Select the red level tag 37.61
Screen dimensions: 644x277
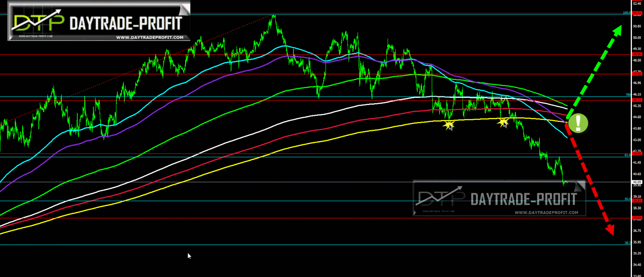[x=637, y=218]
